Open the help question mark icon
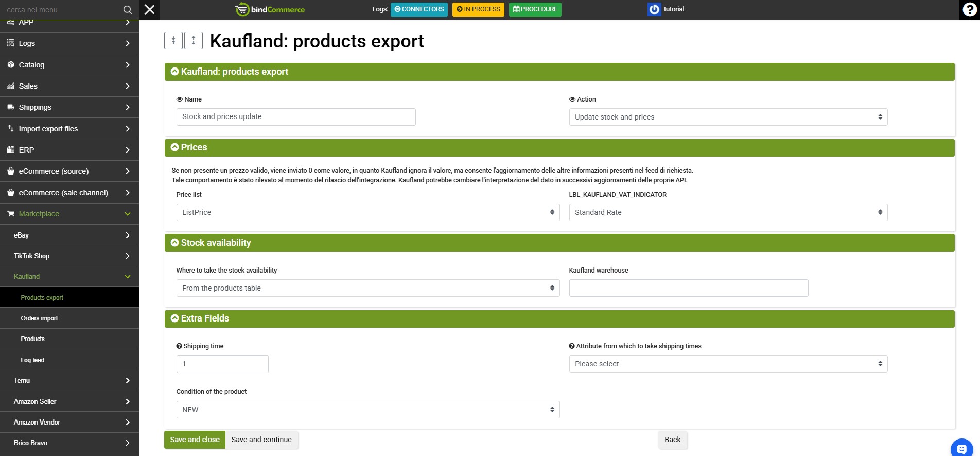 970,10
